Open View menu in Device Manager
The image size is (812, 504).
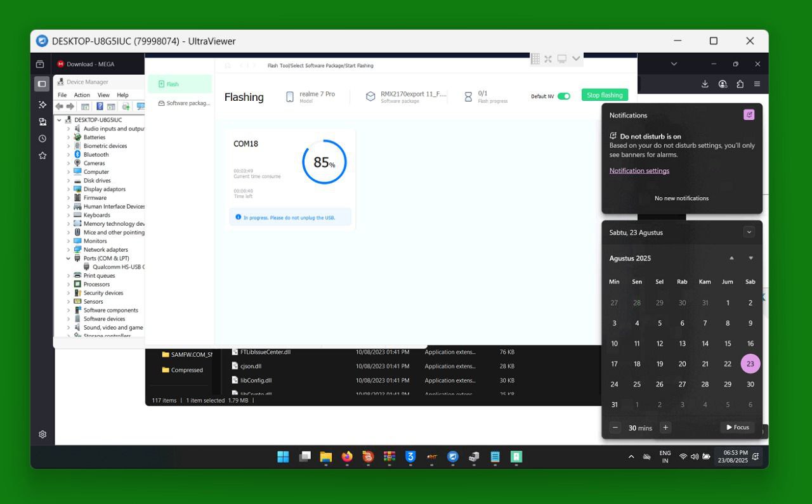coord(103,95)
